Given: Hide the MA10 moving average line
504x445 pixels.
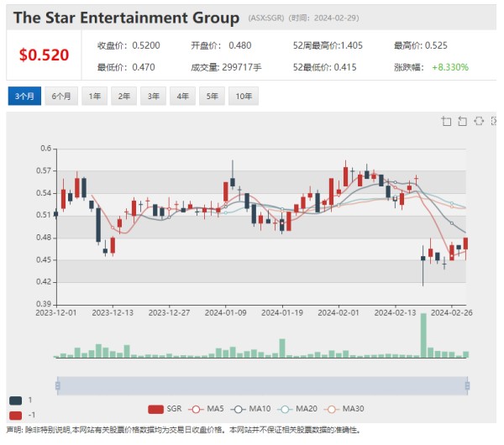Looking at the screenshot, I should pos(252,409).
